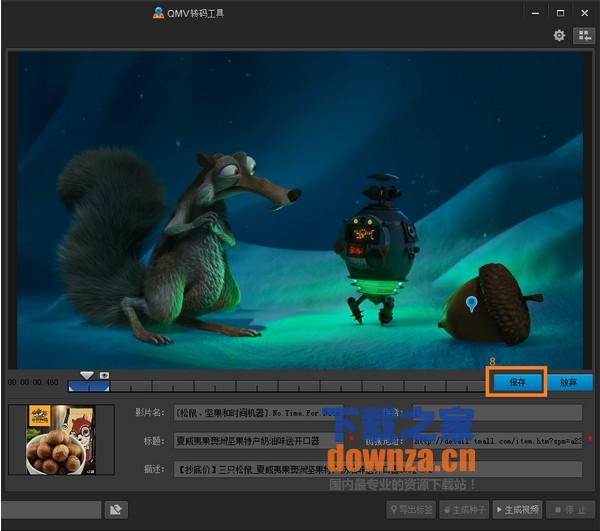Click the product nut thumbnail image
600x531 pixels.
pos(61,440)
